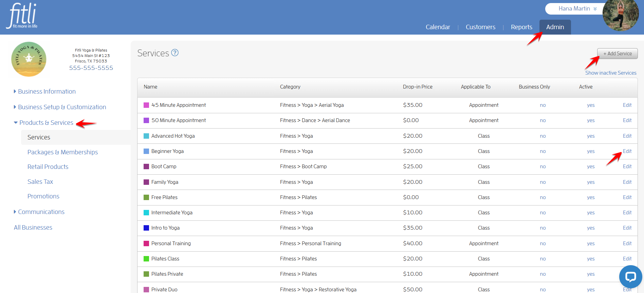Open the Services help question icon
The height and width of the screenshot is (293, 644).
pos(175,53)
